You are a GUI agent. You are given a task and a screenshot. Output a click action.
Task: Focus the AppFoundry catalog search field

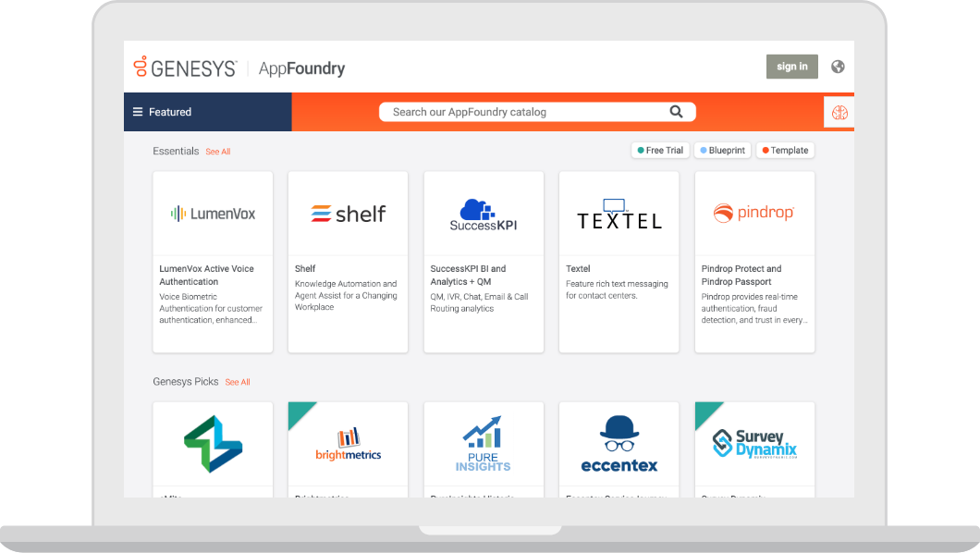pyautogui.click(x=537, y=112)
